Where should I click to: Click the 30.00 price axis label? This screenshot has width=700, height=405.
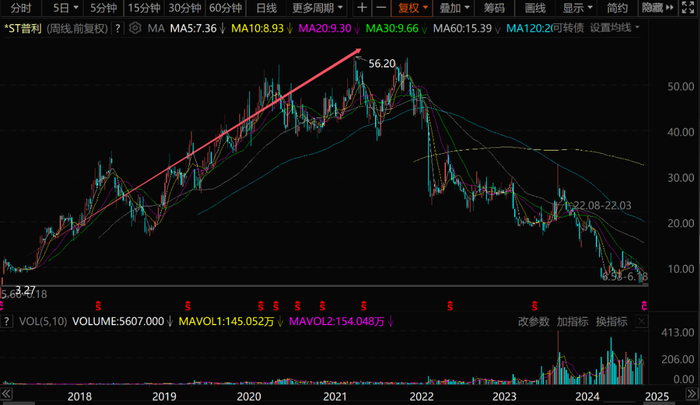681,178
